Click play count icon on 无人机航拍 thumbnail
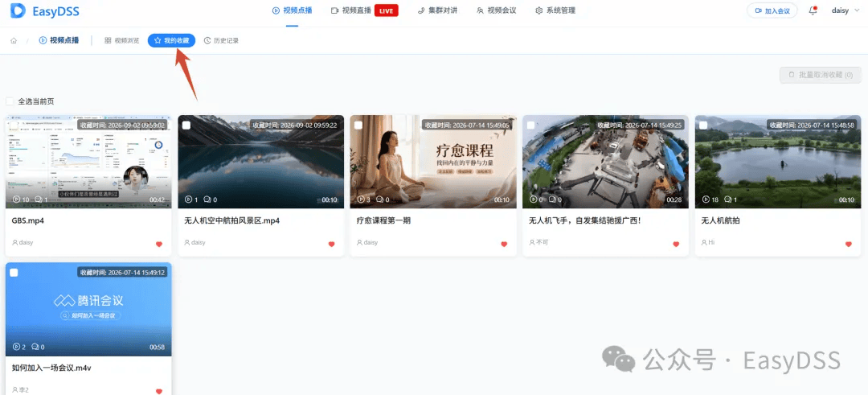The width and height of the screenshot is (868, 395). point(706,200)
